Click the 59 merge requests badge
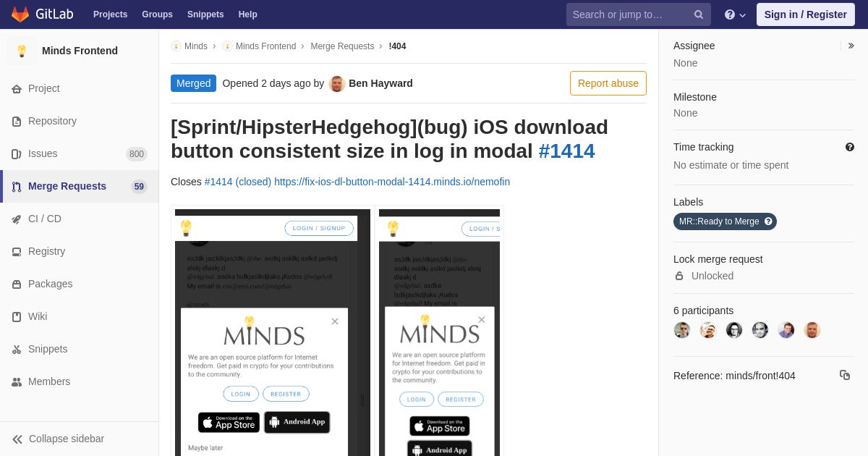The image size is (868, 456). (x=139, y=186)
